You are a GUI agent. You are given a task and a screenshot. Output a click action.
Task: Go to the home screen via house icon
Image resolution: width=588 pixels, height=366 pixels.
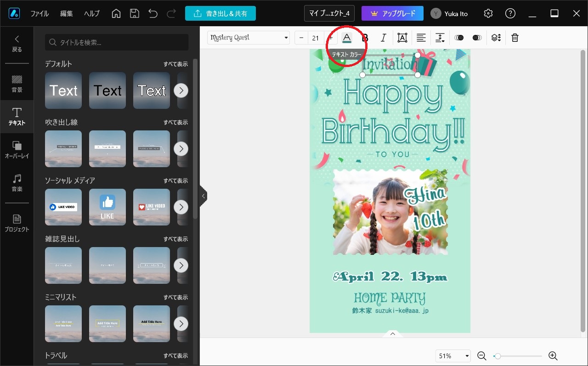coord(116,14)
